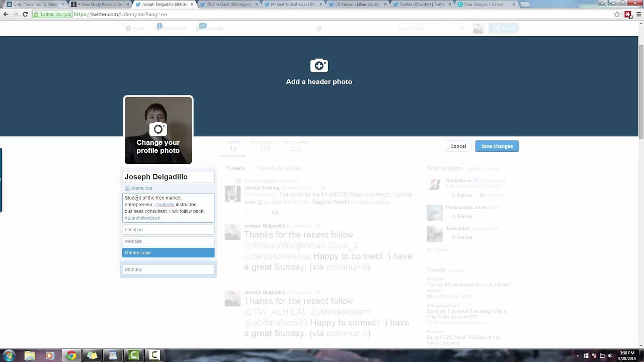Screen dimensions: 644x362
Task: Open File Explorer from the taskbar
Action: point(30,355)
